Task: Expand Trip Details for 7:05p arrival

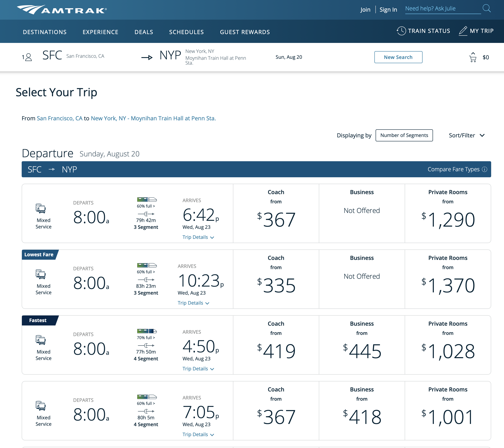Action: [x=198, y=435]
